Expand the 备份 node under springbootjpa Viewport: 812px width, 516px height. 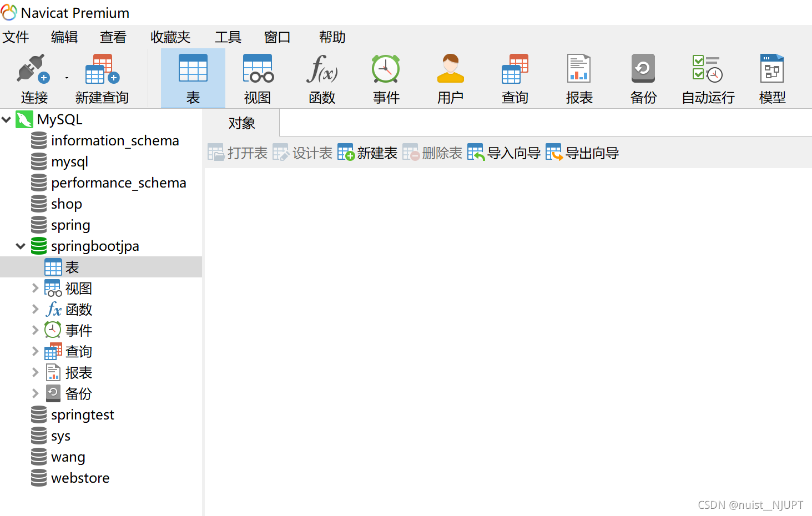click(35, 393)
